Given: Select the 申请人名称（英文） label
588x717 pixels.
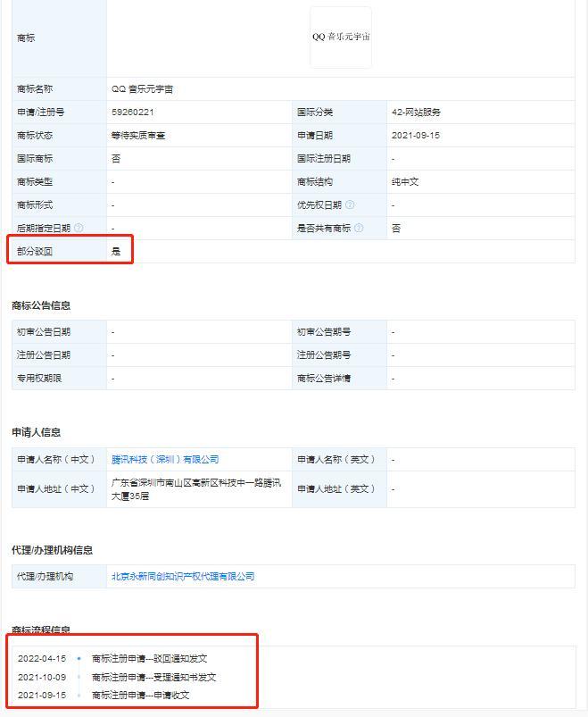Looking at the screenshot, I should coord(336,459).
